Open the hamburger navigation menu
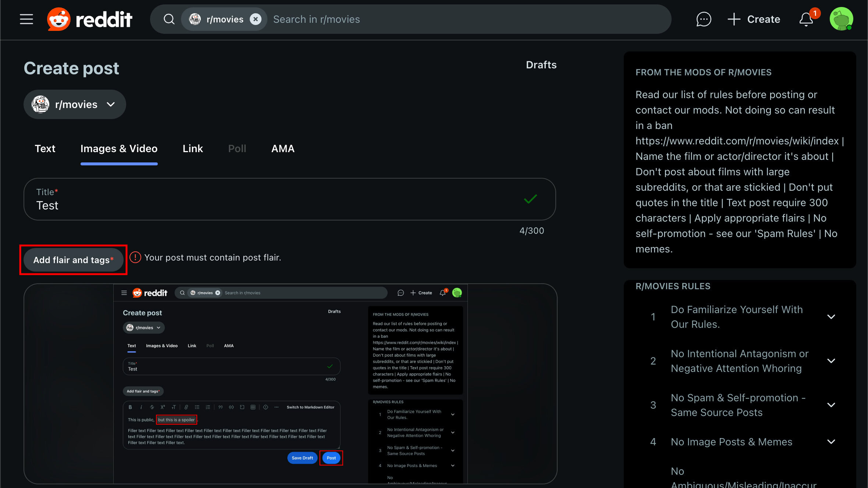Image resolution: width=868 pixels, height=488 pixels. [x=26, y=19]
